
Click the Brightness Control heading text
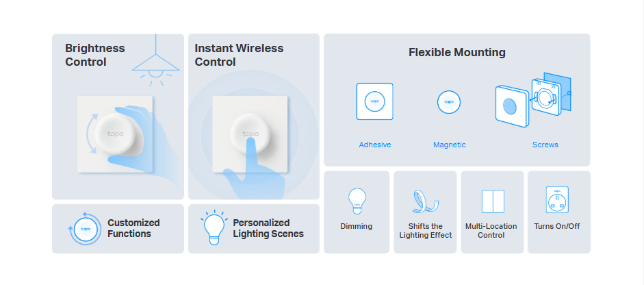(x=95, y=55)
